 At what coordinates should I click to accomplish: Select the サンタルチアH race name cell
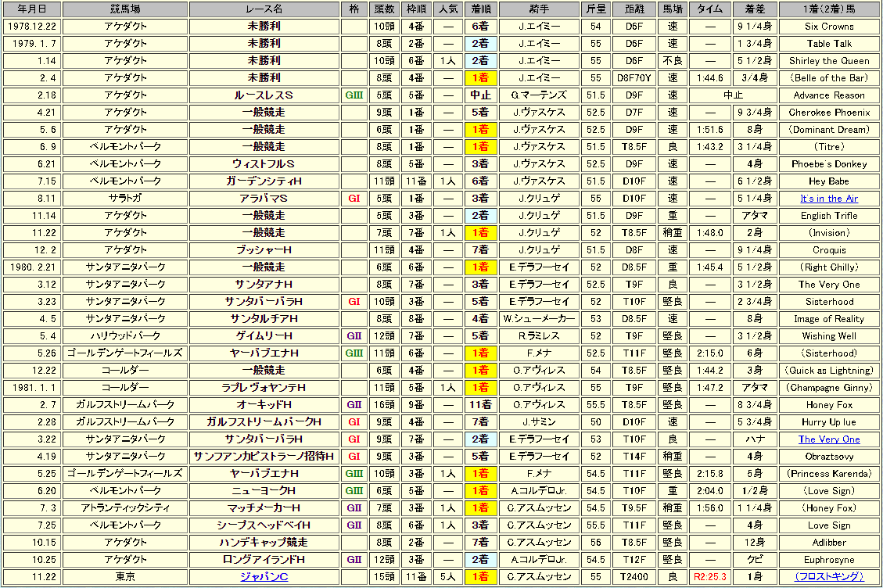click(x=264, y=319)
